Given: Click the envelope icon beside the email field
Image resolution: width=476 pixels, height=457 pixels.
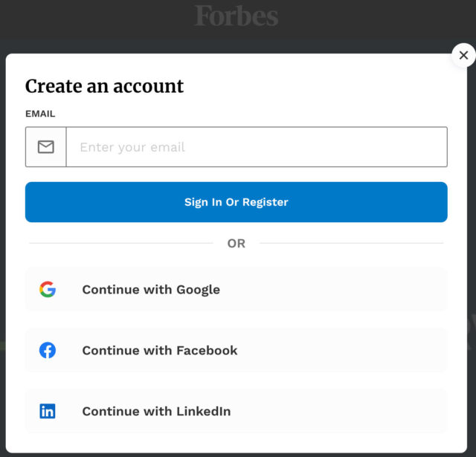Looking at the screenshot, I should (46, 147).
